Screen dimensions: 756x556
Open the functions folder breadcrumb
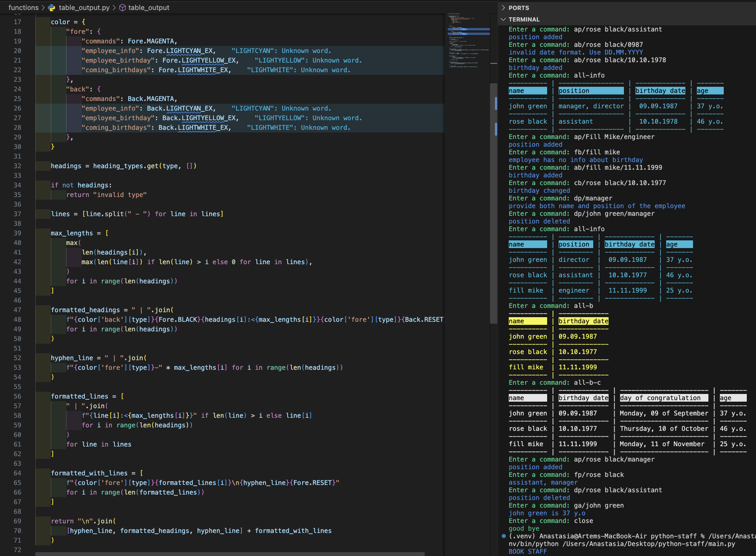(23, 8)
